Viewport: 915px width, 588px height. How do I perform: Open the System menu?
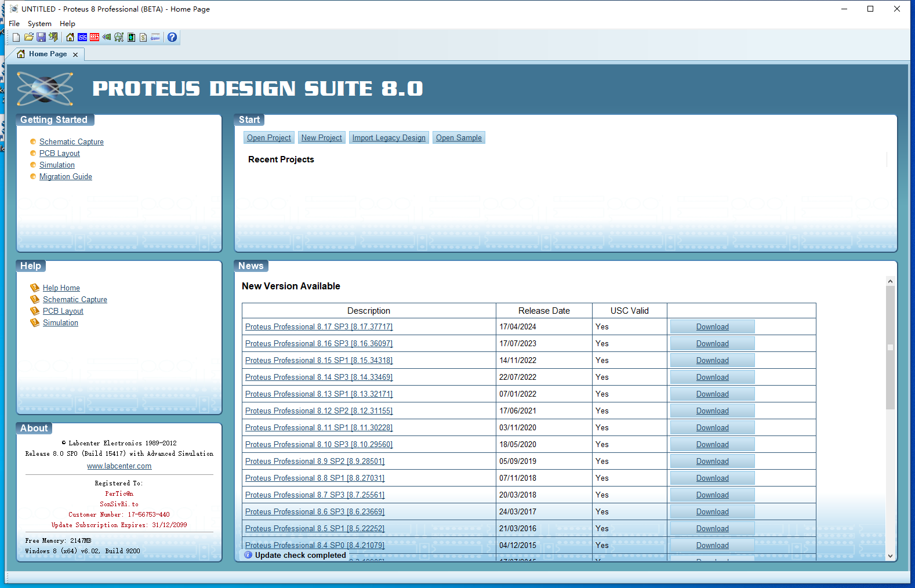39,24
